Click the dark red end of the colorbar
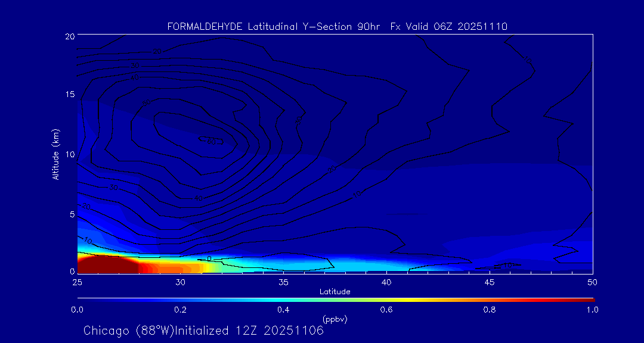 [587, 299]
